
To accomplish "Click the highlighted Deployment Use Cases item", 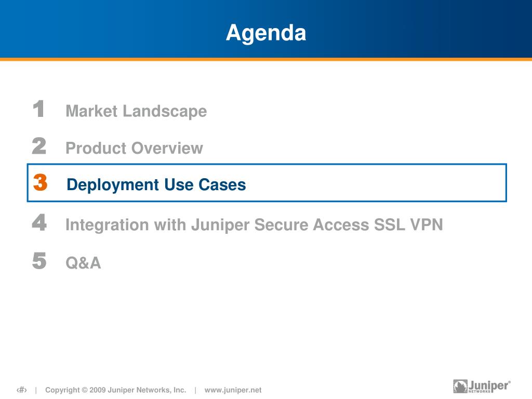I will tap(267, 183).
